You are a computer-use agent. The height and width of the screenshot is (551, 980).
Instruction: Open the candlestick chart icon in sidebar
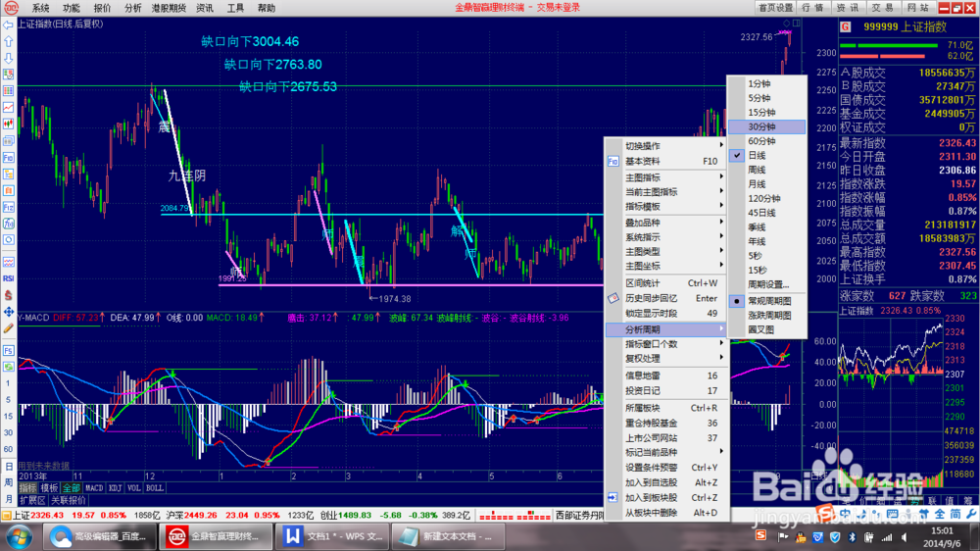(x=8, y=124)
